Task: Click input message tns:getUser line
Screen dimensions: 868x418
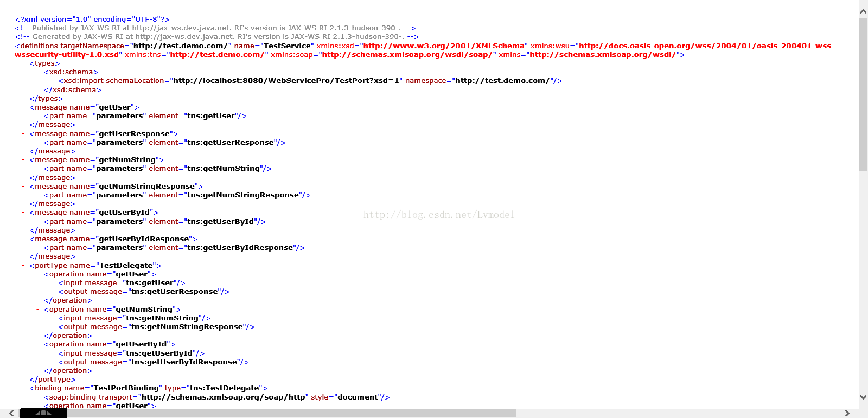Action: [x=122, y=283]
